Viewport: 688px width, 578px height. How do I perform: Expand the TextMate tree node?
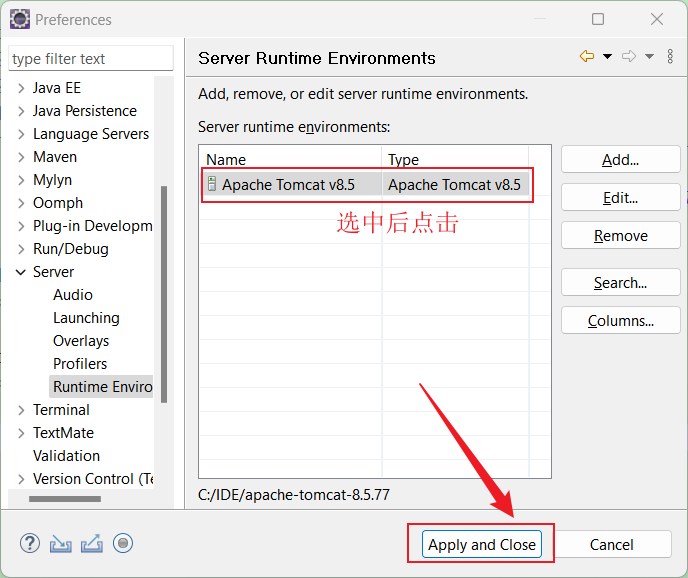tap(21, 433)
